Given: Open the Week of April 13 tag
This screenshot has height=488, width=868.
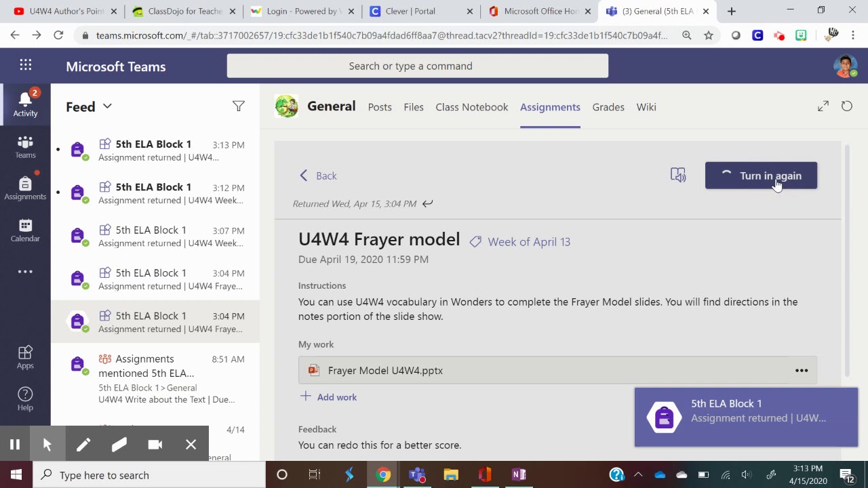Looking at the screenshot, I should (x=520, y=242).
